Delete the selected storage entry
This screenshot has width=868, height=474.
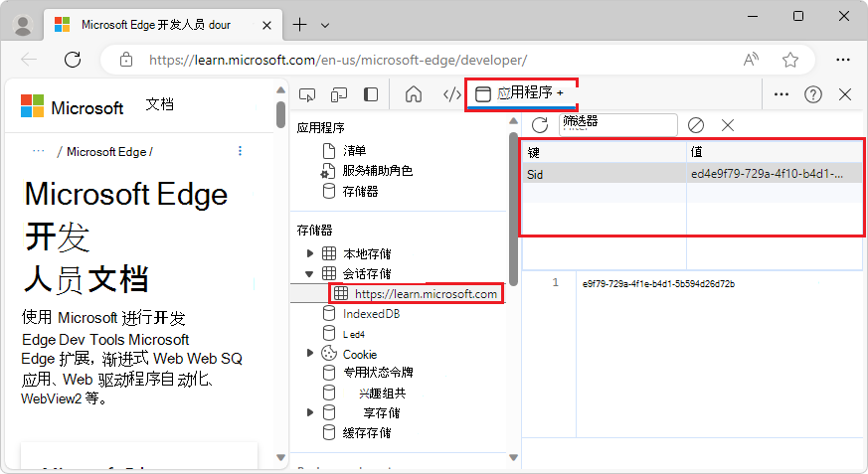728,125
